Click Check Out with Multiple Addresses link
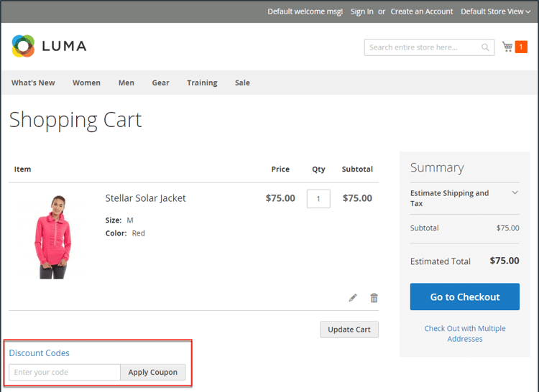The image size is (539, 392). (465, 333)
